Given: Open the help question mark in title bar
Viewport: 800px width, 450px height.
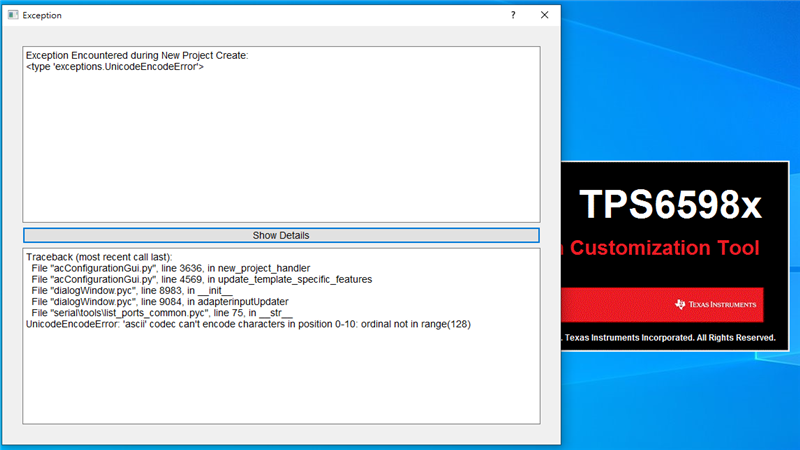Looking at the screenshot, I should click(513, 15).
